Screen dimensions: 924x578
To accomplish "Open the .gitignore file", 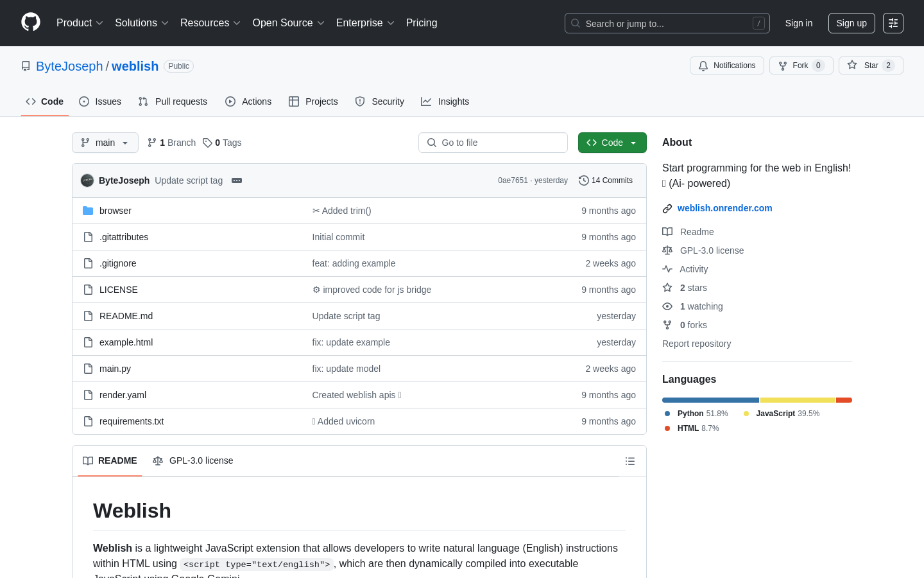I will point(118,263).
